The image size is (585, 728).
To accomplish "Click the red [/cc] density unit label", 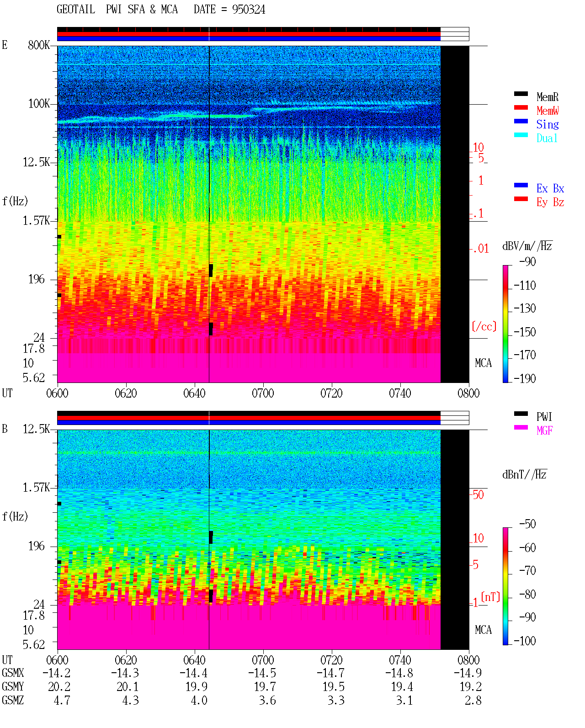I will pos(484,326).
